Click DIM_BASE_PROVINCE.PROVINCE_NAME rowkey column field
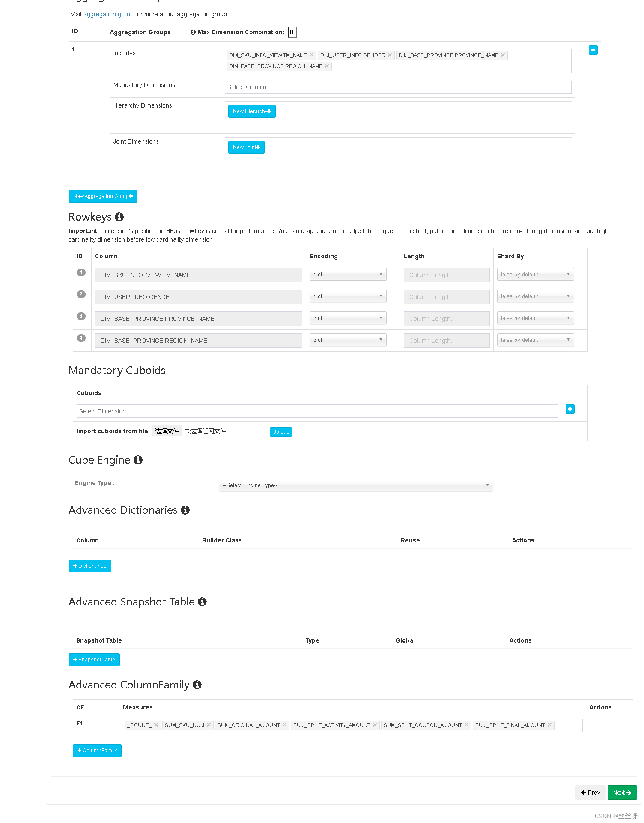 tap(199, 319)
